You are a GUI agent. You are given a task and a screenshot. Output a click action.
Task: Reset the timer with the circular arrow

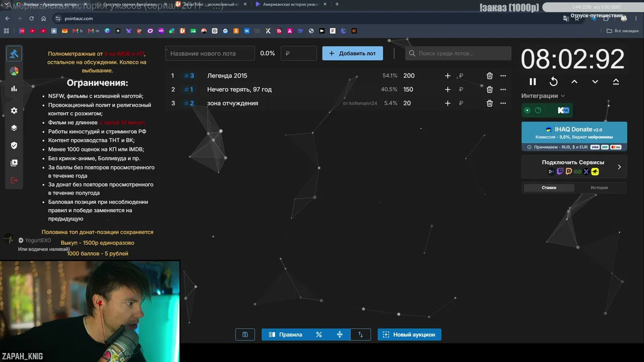point(553,81)
